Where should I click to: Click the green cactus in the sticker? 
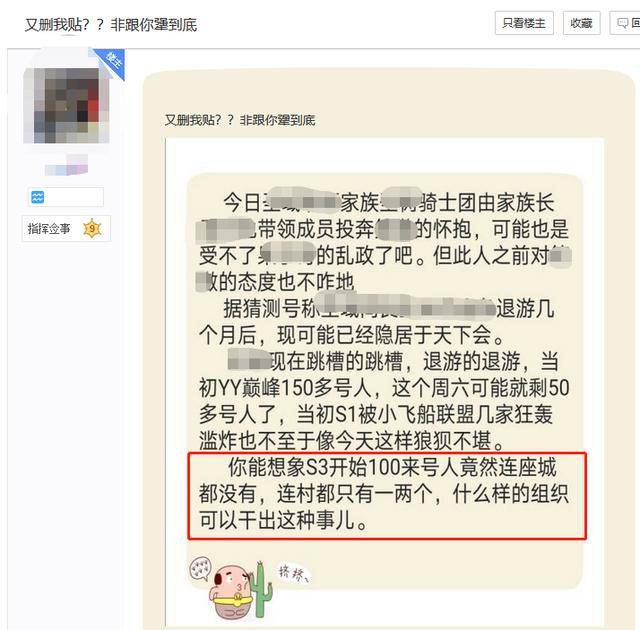(260, 589)
